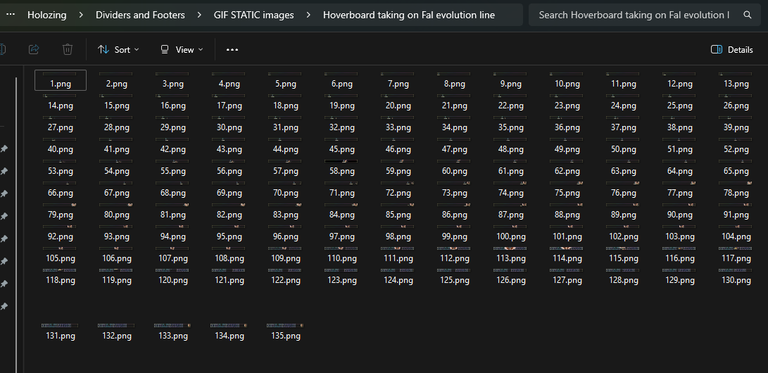Select file 100.png
768x373 pixels.
pyautogui.click(x=510, y=233)
